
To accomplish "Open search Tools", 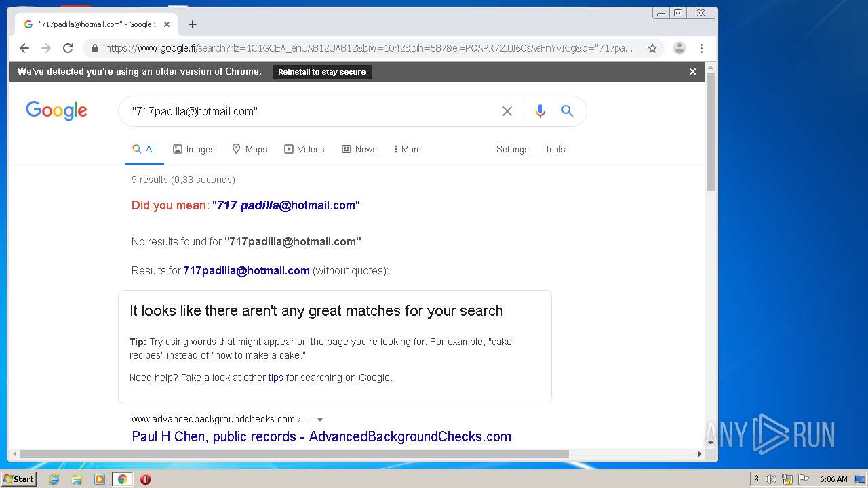I will [x=555, y=149].
